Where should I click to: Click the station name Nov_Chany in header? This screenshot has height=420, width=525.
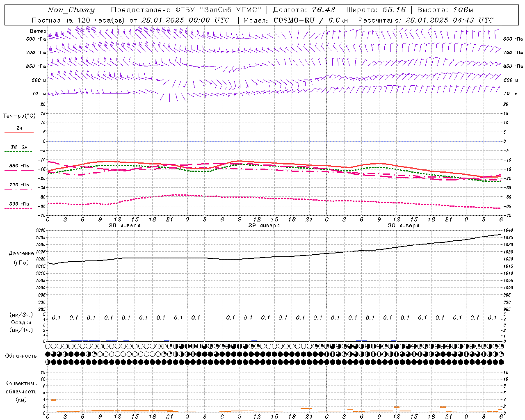pyautogui.click(x=71, y=10)
